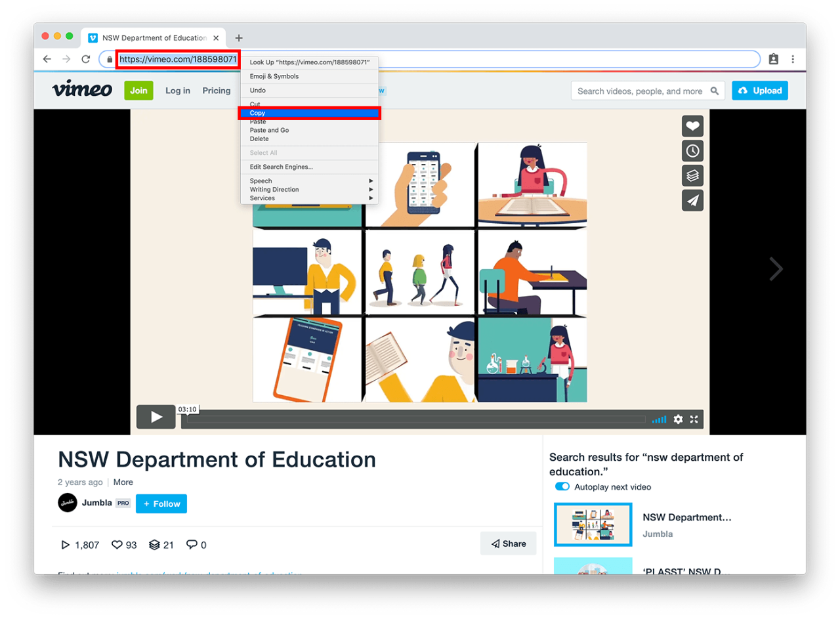This screenshot has width=840, height=619.
Task: Click the collections count 21 icon
Action: coord(155,545)
